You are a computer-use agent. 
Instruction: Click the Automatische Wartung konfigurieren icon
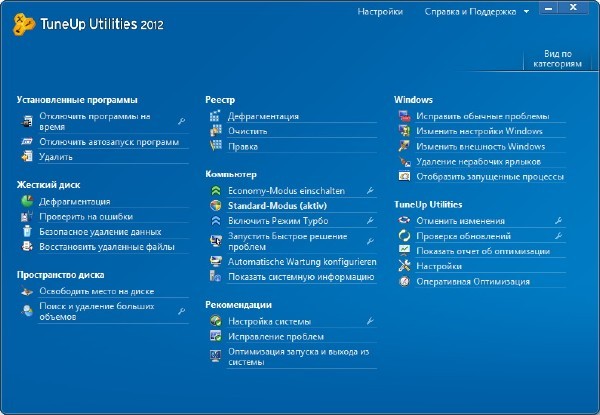pos(215,262)
